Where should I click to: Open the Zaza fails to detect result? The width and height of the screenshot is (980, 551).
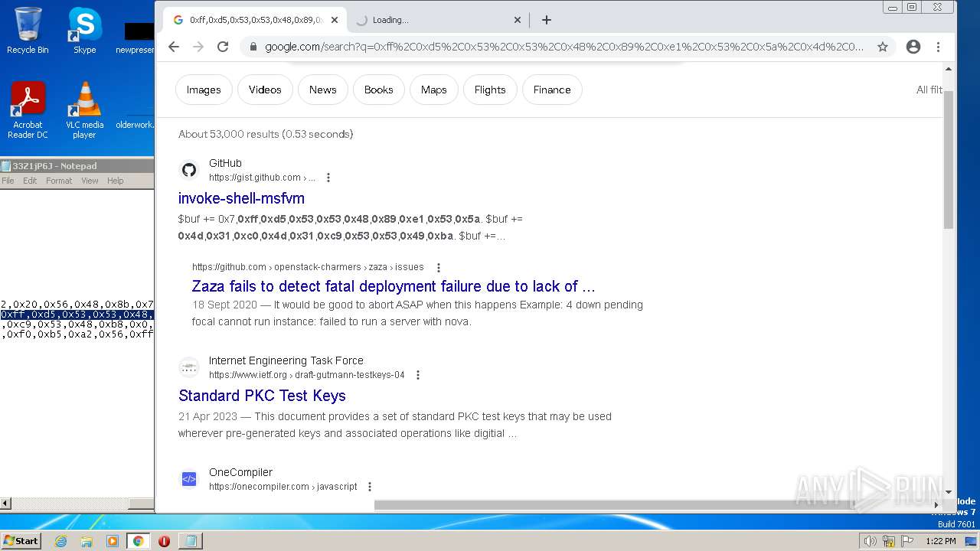[x=394, y=286]
